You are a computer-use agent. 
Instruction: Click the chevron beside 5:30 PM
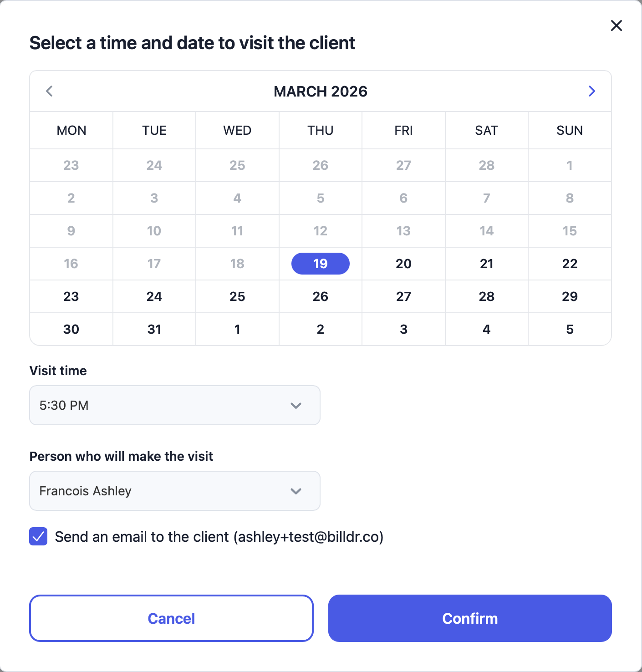[296, 405]
